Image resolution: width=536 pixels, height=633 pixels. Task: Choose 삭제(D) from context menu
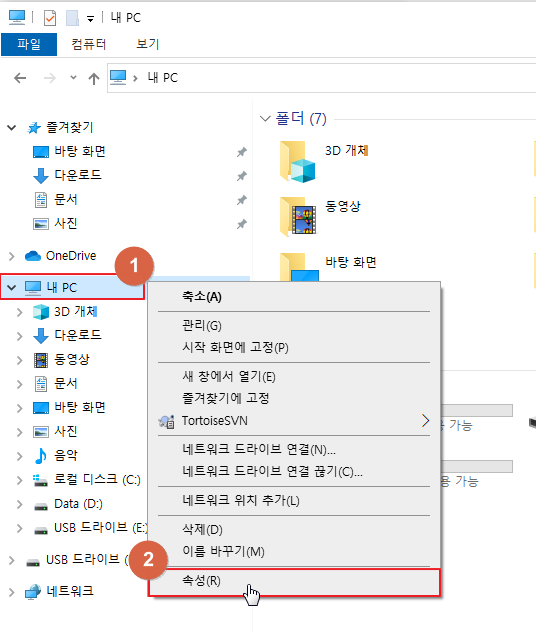click(x=294, y=530)
